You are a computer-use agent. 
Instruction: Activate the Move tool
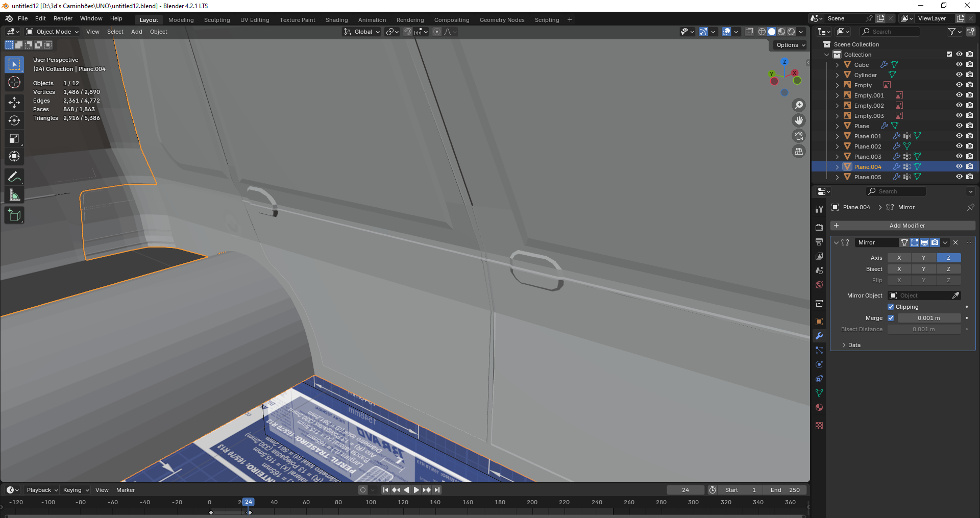pos(14,102)
